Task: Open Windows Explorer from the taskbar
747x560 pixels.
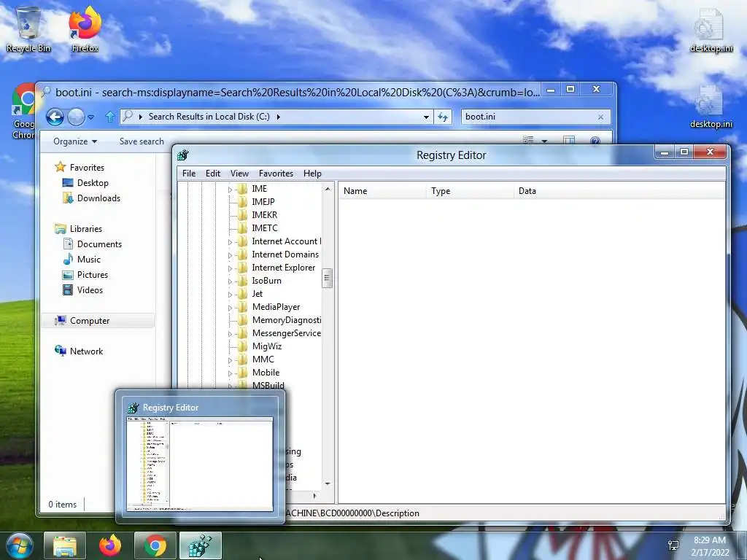Action: pos(65,545)
